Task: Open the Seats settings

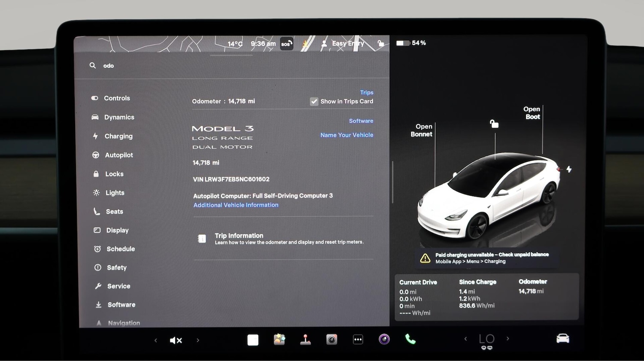Action: (x=109, y=212)
